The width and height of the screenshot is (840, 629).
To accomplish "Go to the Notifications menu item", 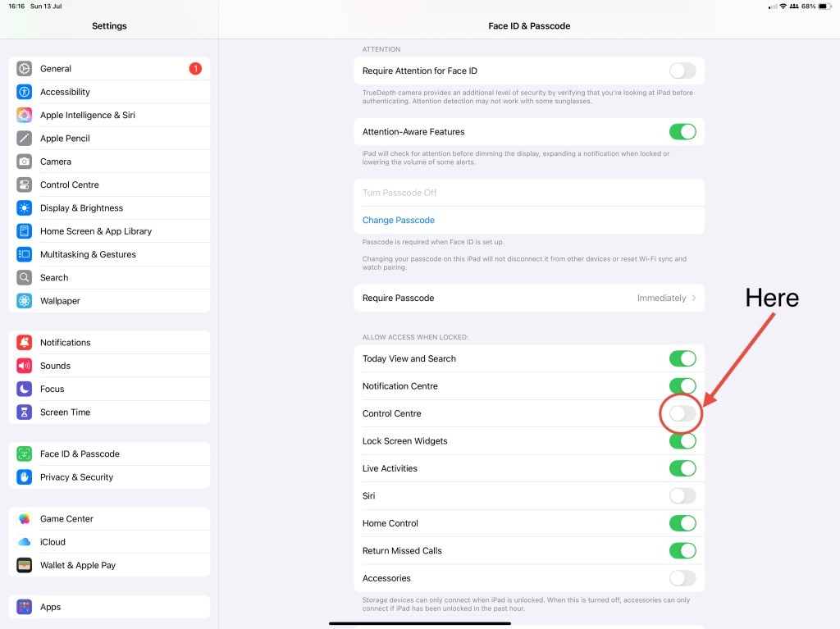I will (x=65, y=343).
